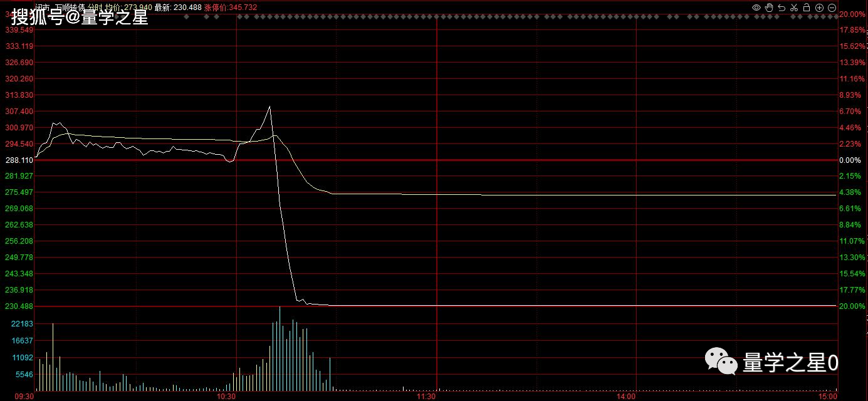Click the 288.110 previous close price label
Image resolution: width=868 pixels, height=401 pixels.
pos(19,160)
